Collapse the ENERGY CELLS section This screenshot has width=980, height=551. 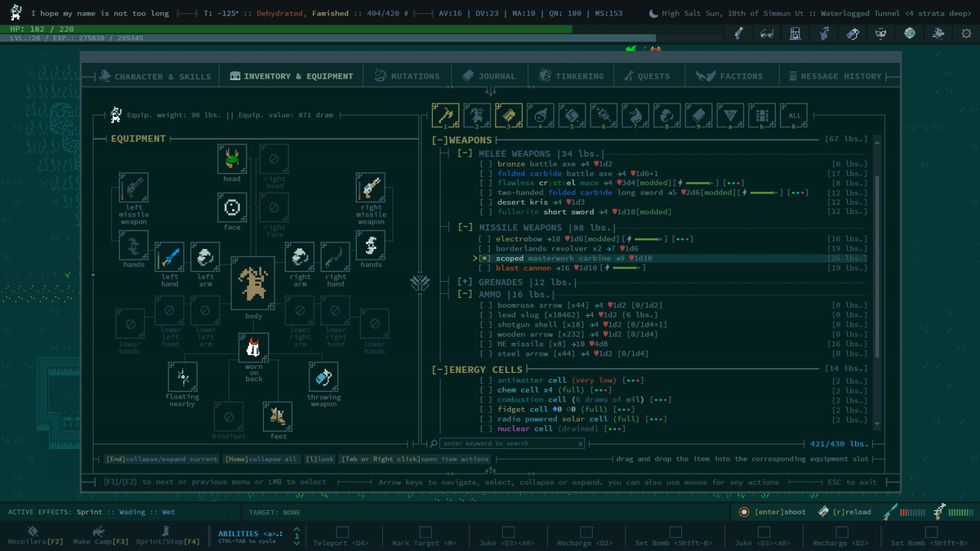pyautogui.click(x=439, y=369)
